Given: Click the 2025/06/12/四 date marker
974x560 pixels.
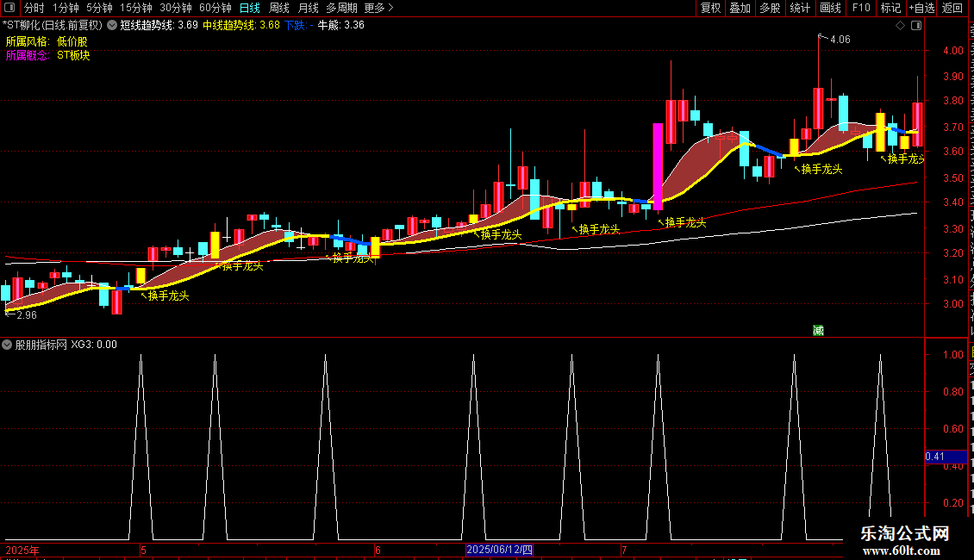Looking at the screenshot, I should (x=499, y=550).
